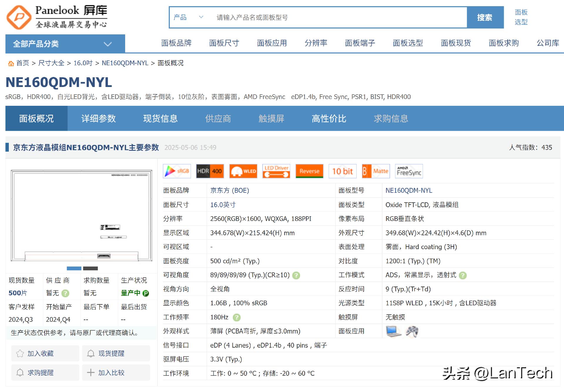Click help icon beside 供应商 暂无
The image size is (564, 392).
[66, 293]
